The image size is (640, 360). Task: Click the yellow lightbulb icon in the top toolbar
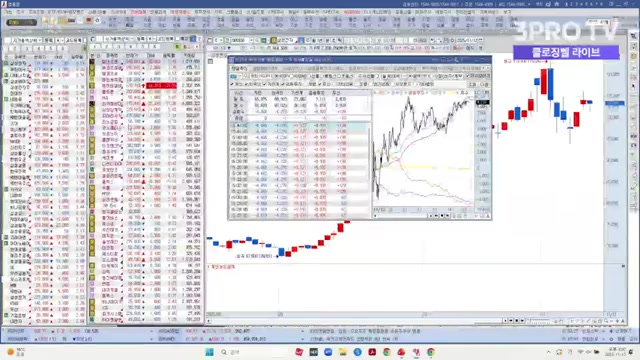point(53,20)
